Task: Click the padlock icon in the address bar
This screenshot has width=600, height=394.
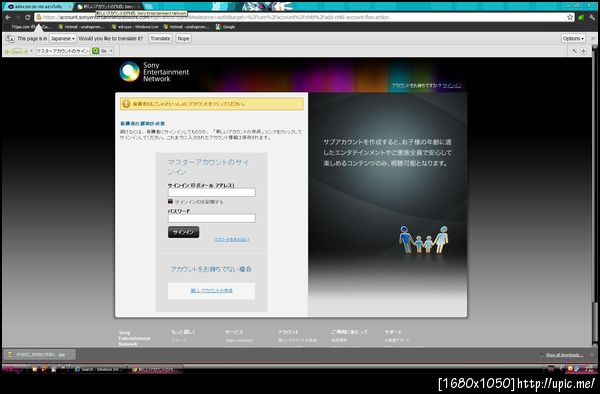Action: [39, 17]
